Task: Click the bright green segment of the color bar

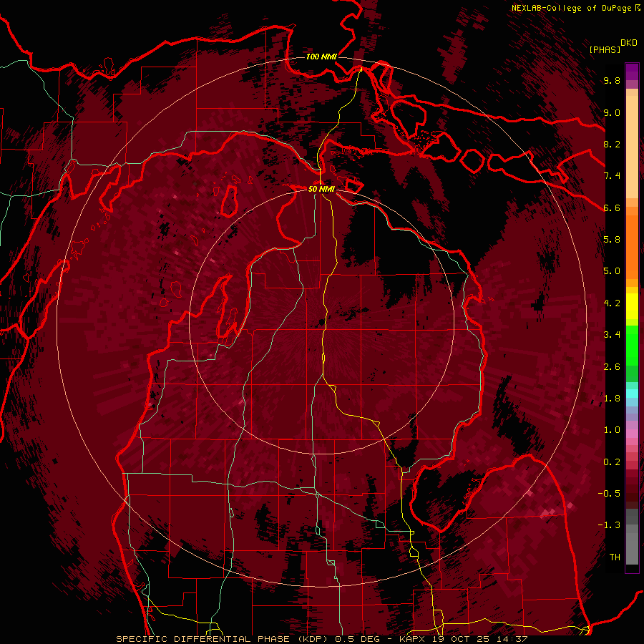Action: (632, 345)
